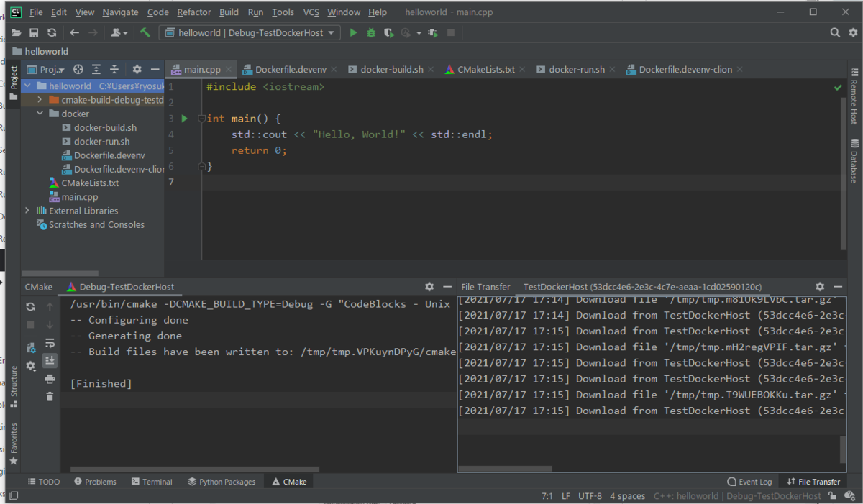Open the TODO tool window
The image size is (863, 504).
click(x=43, y=482)
